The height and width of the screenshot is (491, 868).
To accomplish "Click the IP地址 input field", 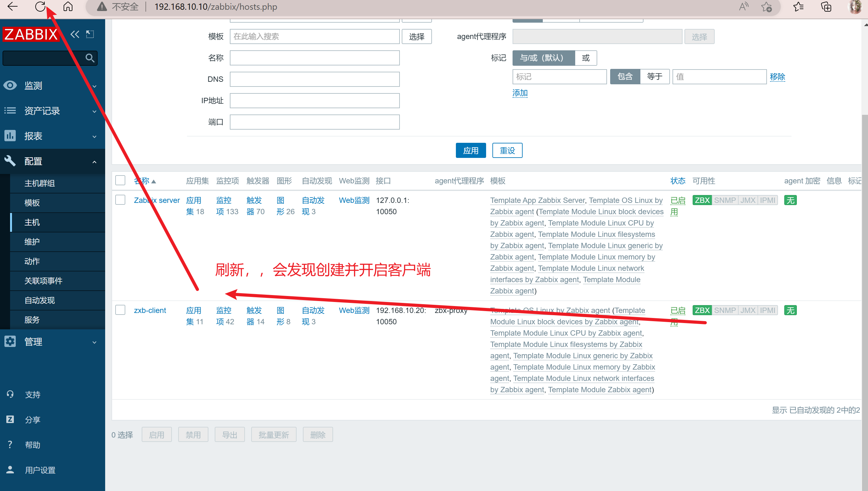I will pyautogui.click(x=315, y=100).
